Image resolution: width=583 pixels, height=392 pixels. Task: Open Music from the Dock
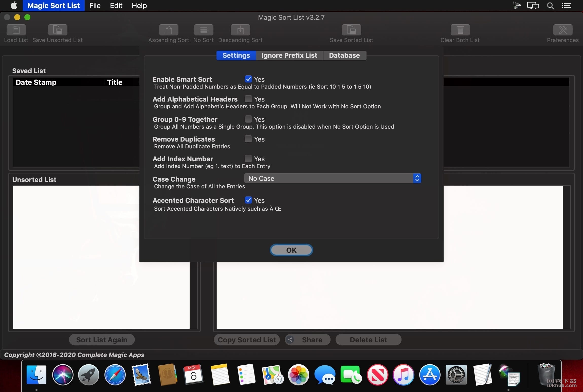[404, 375]
